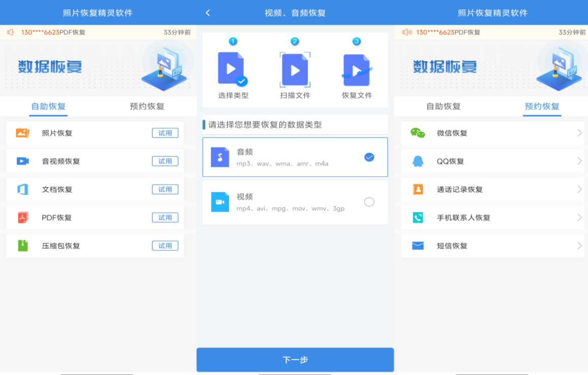Select the 音频 audio radio option
The height and width of the screenshot is (375, 588).
click(x=369, y=157)
